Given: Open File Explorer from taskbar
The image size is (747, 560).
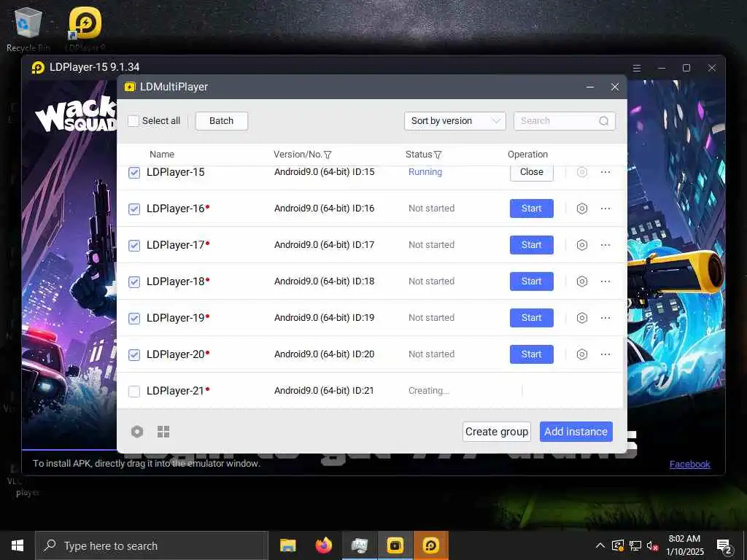Looking at the screenshot, I should tap(287, 545).
